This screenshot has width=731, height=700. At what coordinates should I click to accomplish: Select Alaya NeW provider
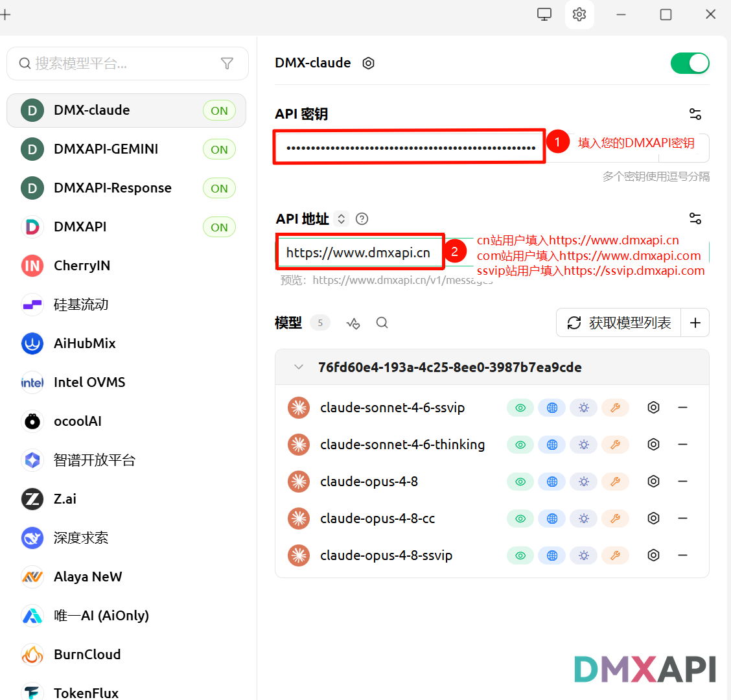[126, 577]
